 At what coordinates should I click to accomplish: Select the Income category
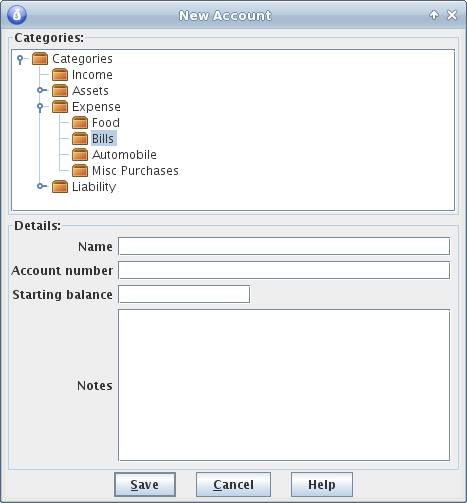coord(92,75)
